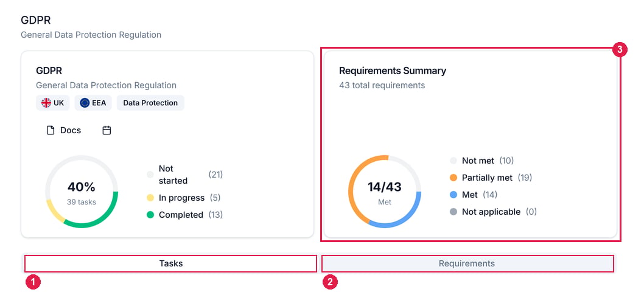The width and height of the screenshot is (644, 295).
Task: Click the Not met legend dot
Action: click(453, 161)
